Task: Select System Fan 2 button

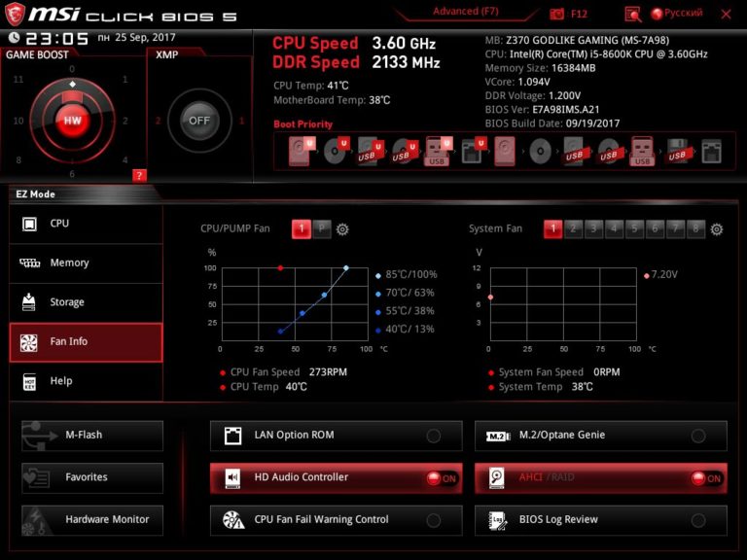Action: click(x=574, y=229)
